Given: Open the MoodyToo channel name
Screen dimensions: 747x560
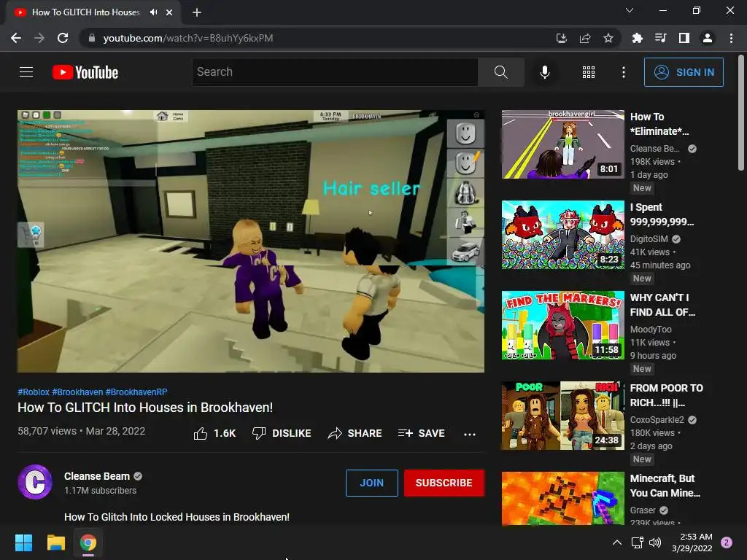Looking at the screenshot, I should coord(651,329).
